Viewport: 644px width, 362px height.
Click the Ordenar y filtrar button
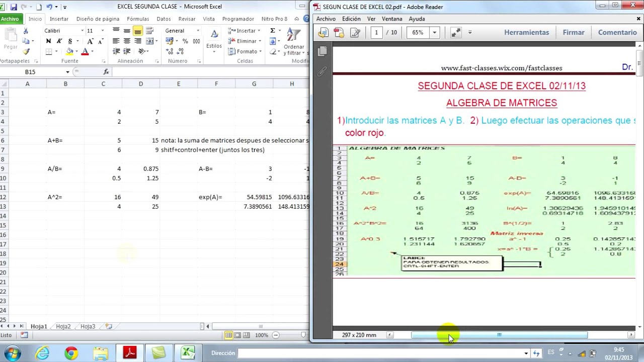(x=294, y=41)
